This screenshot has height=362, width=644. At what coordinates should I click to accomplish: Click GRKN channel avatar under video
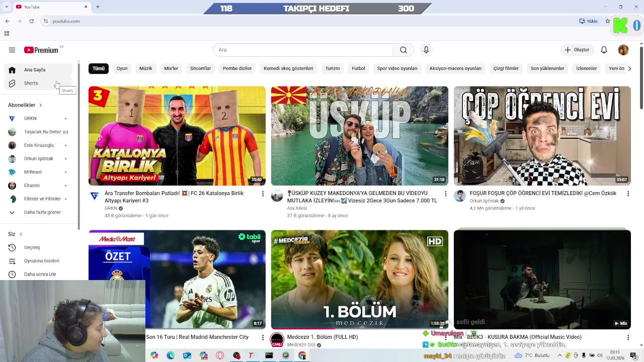95,196
